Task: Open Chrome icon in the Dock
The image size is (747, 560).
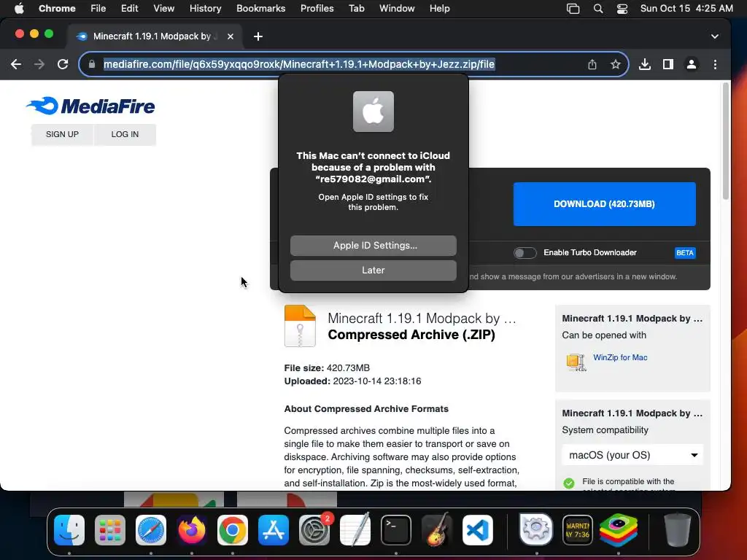Action: (233, 530)
